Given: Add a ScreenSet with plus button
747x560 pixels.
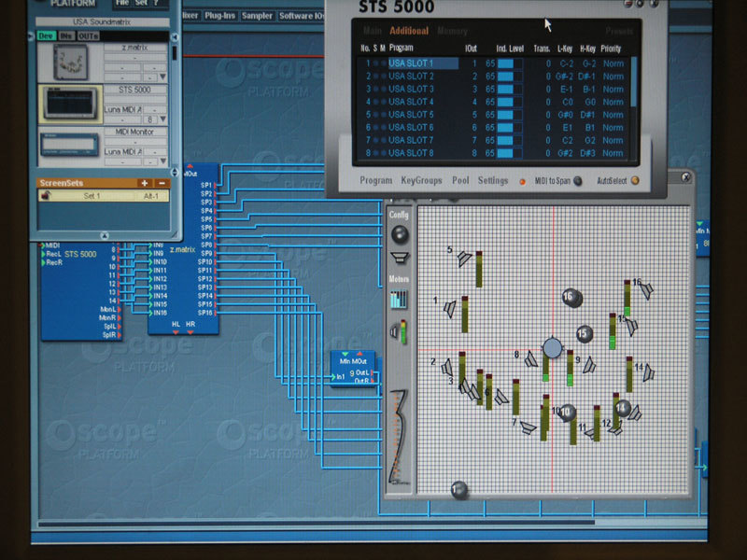Looking at the screenshot, I should coord(145,183).
